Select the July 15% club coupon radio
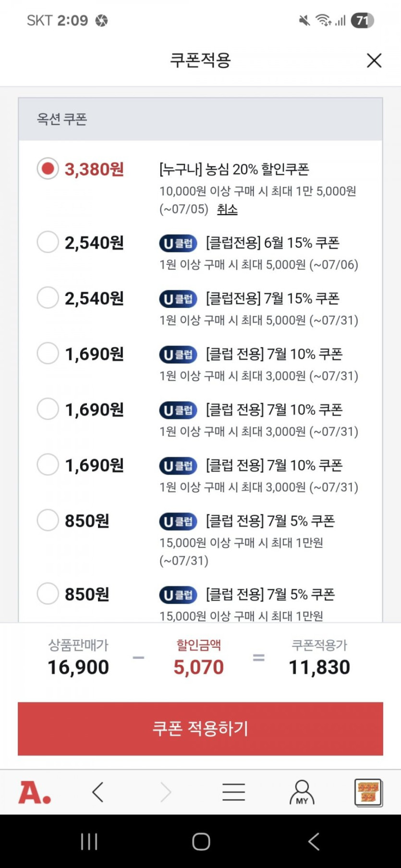Screen dimensions: 401x868 click(48, 298)
